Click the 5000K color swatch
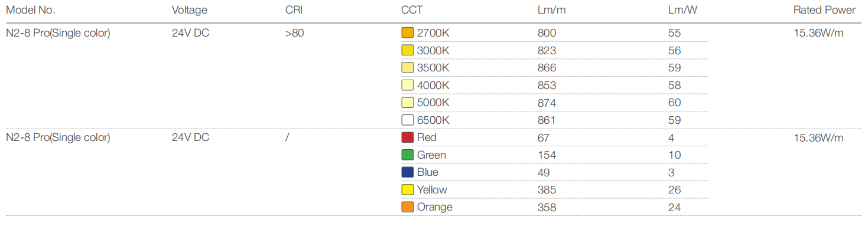This screenshot has width=868, height=230. point(407,103)
